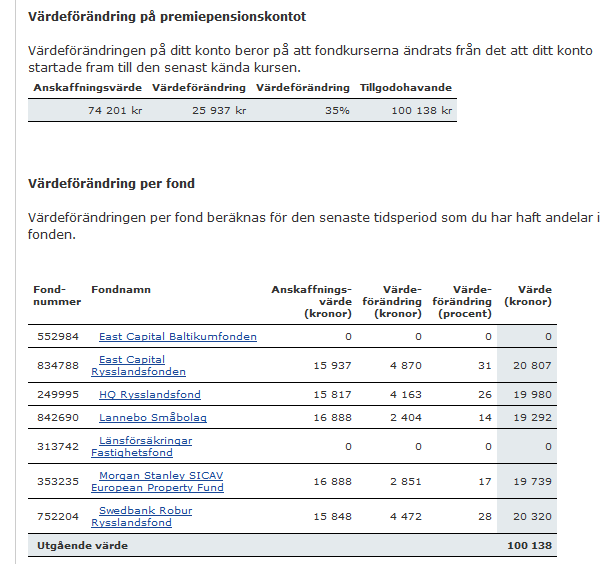608x564 pixels.
Task: Select fund number 313742
Action: 58,447
